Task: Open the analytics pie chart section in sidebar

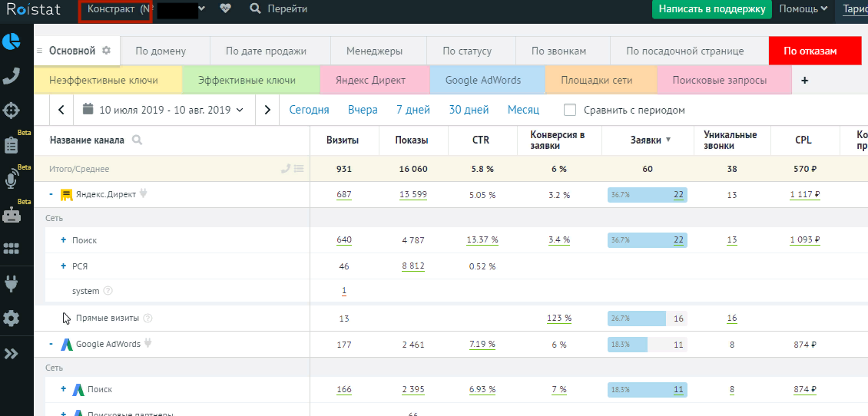Action: (x=12, y=41)
